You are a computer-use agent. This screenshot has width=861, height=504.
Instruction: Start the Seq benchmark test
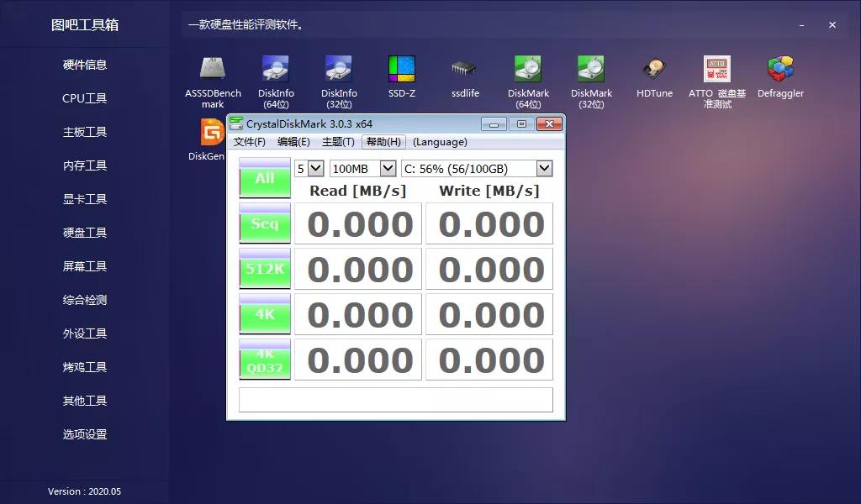click(265, 223)
